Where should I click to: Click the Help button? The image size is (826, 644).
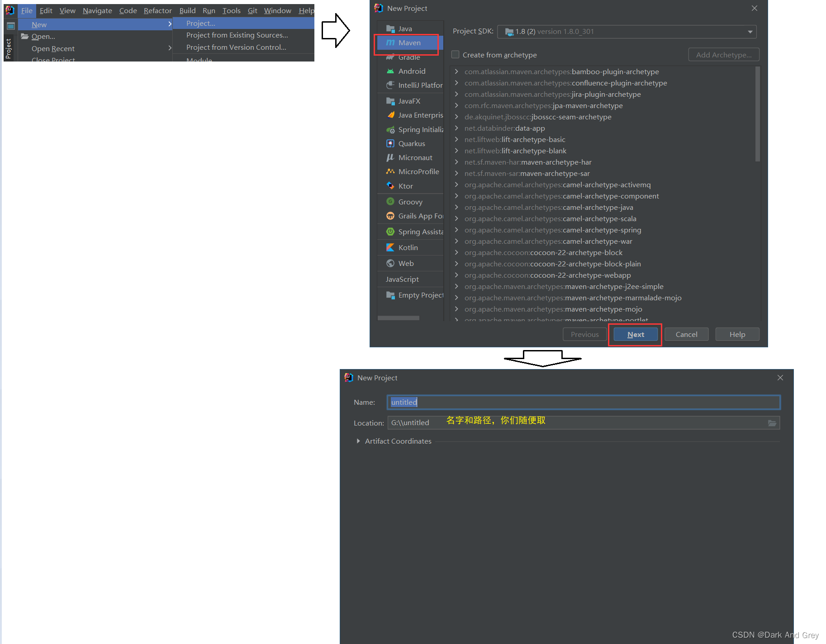point(737,335)
